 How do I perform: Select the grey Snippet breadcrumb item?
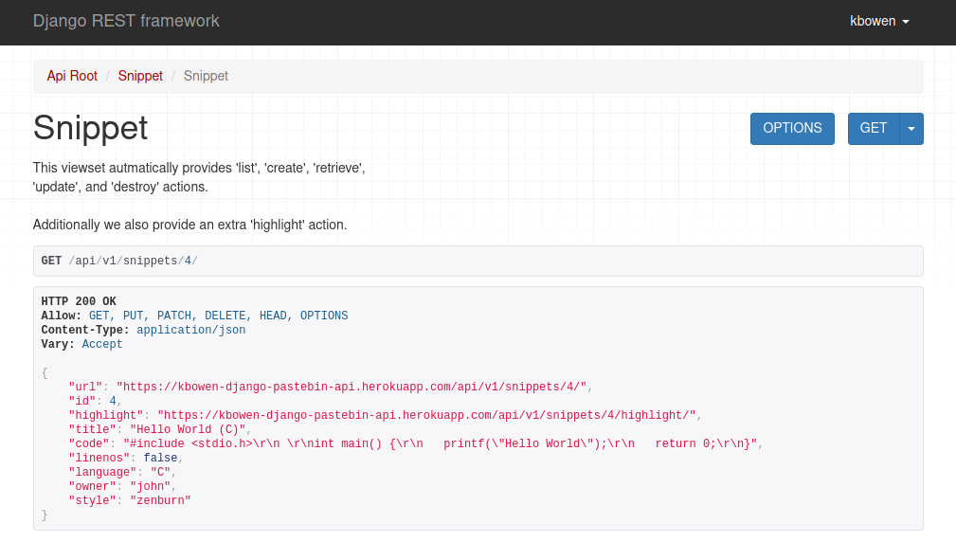pos(206,76)
